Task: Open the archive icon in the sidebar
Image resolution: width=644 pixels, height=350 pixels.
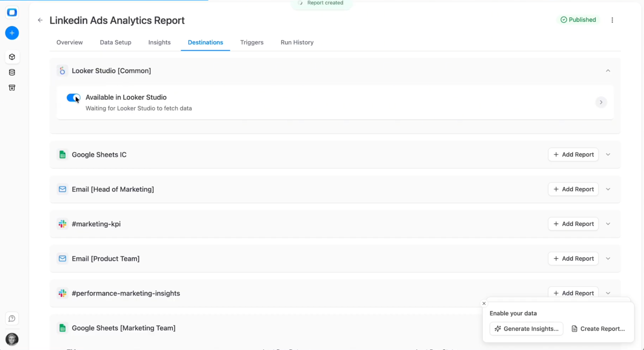Action: (11, 87)
